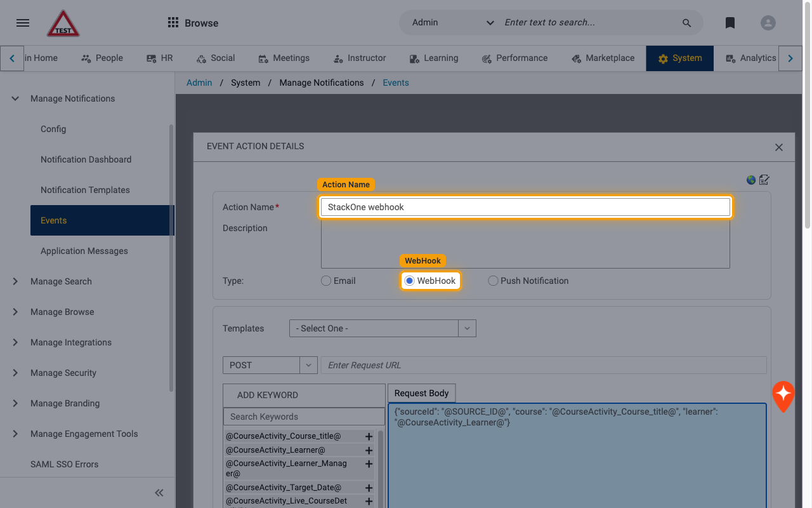
Task: Open Notification Templates in sidebar
Action: (85, 190)
